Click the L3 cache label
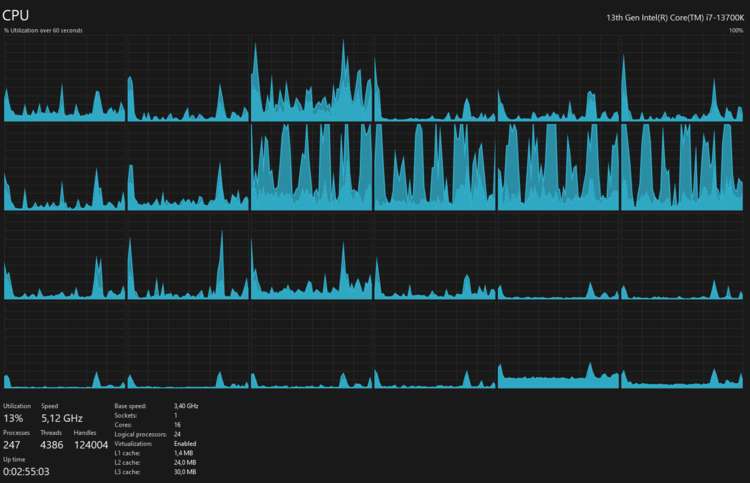This screenshot has height=483, width=750. (x=127, y=472)
